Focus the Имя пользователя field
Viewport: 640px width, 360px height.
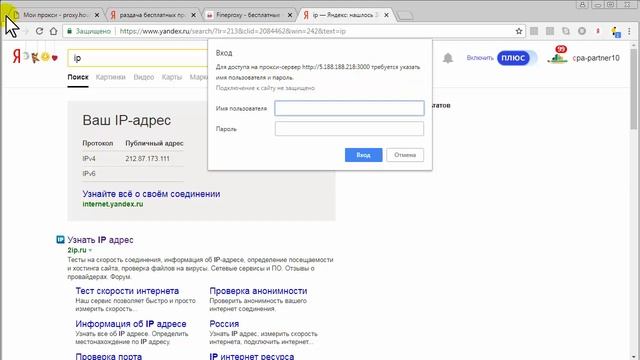[x=349, y=108]
